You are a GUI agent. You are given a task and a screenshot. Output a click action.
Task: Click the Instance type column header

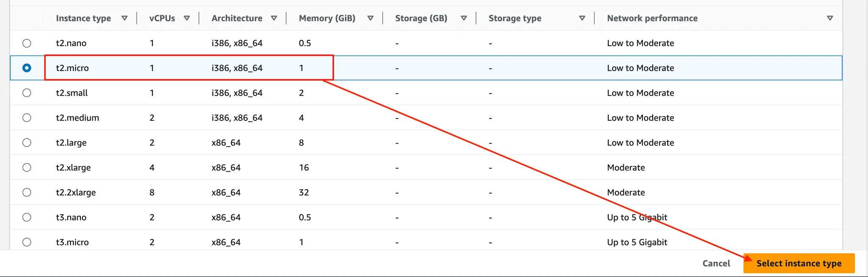tap(83, 18)
